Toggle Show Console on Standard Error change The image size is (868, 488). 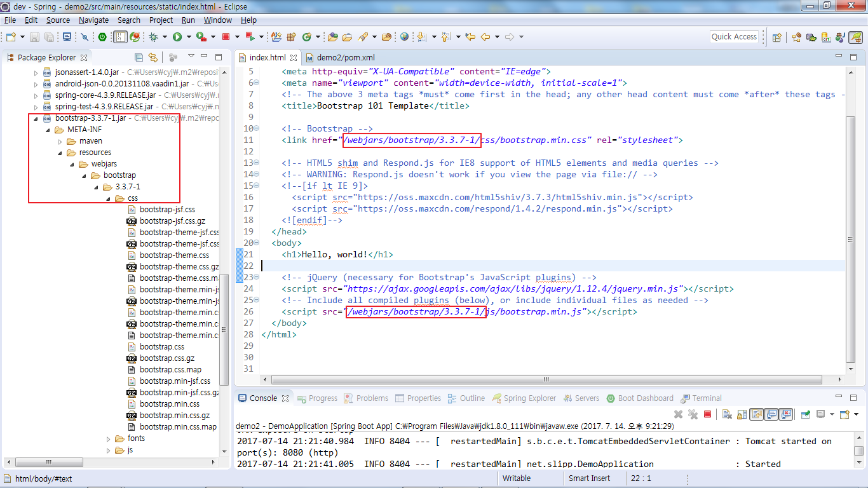(x=787, y=414)
